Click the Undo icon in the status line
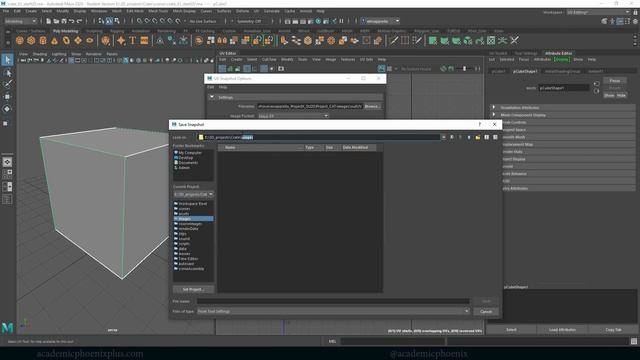The width and height of the screenshot is (640, 360). pos(72,21)
